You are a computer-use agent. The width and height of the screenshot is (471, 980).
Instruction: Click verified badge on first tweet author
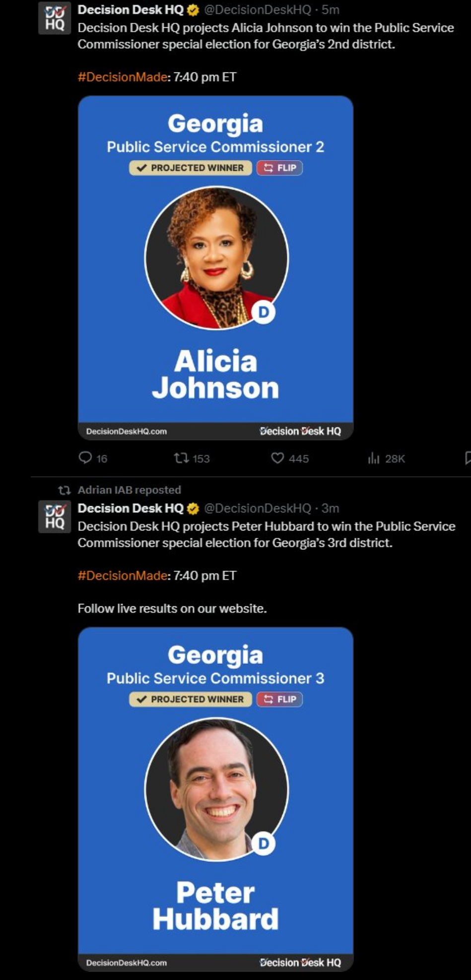coord(193,10)
